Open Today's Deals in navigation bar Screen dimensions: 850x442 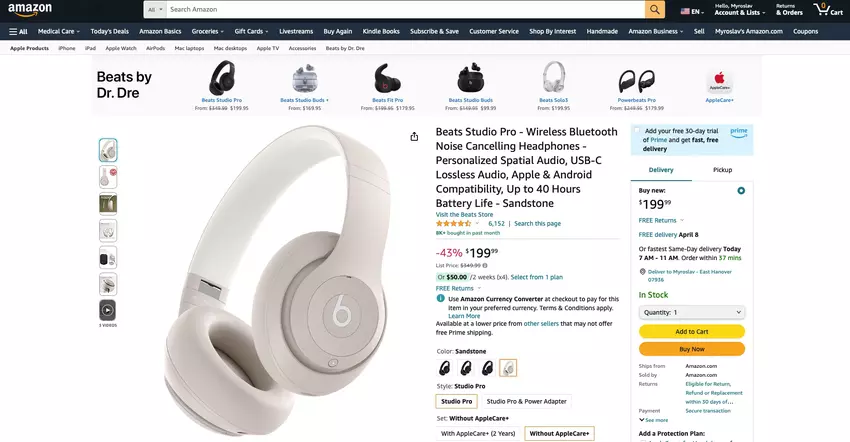click(x=110, y=31)
